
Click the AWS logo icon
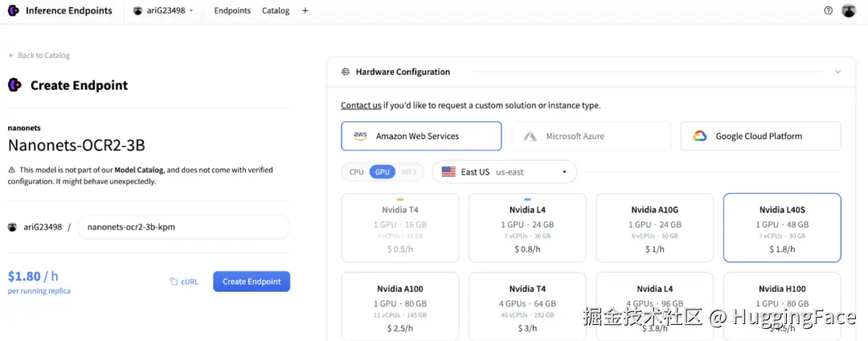360,136
